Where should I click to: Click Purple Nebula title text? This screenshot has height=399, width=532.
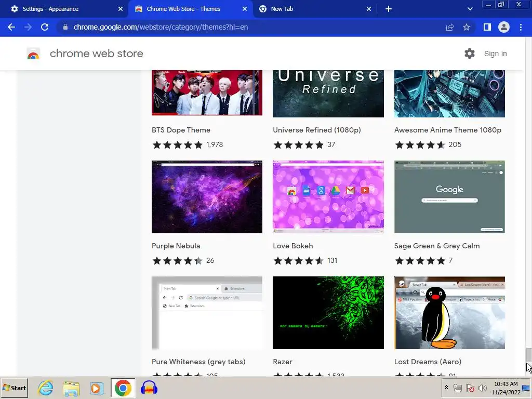[x=176, y=246]
